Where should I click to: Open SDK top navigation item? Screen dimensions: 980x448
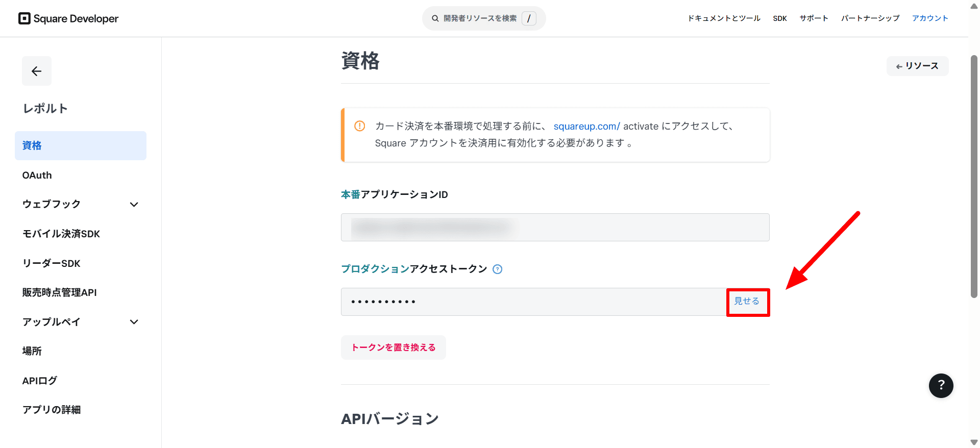(x=780, y=18)
